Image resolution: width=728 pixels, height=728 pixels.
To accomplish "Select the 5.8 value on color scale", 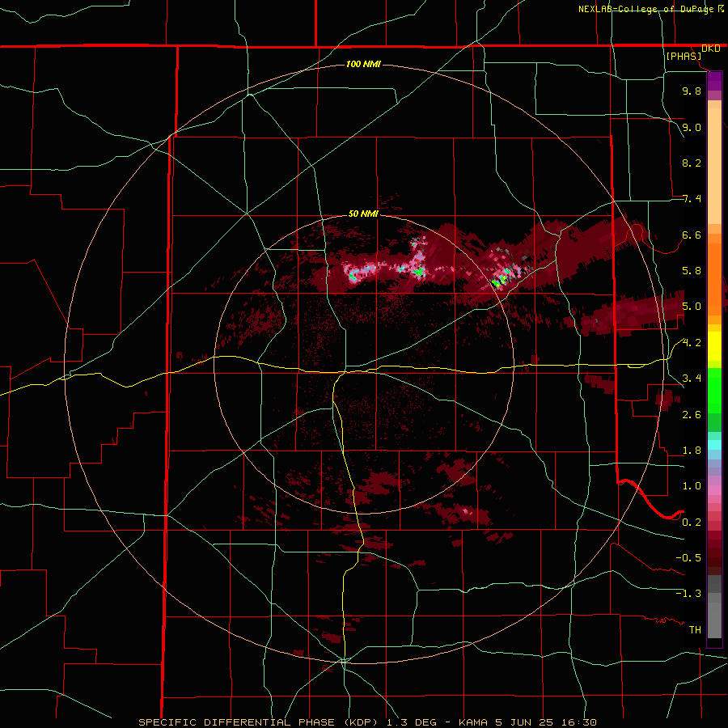I will point(692,271).
